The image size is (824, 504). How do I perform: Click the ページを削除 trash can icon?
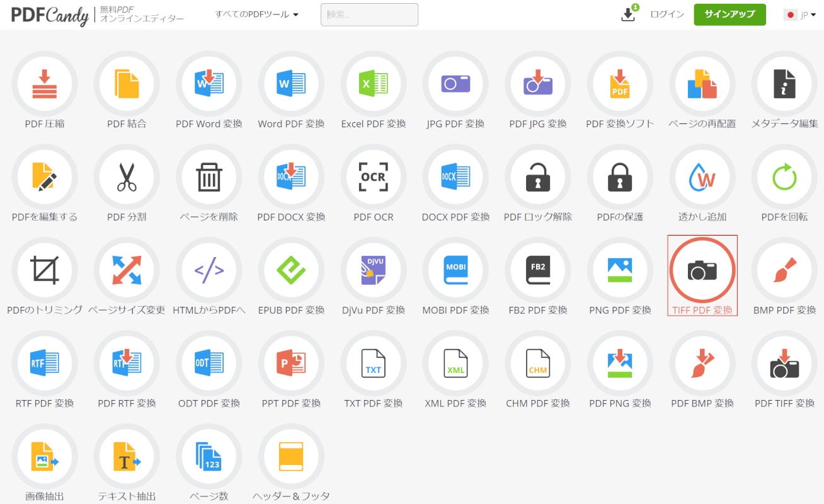coord(209,178)
